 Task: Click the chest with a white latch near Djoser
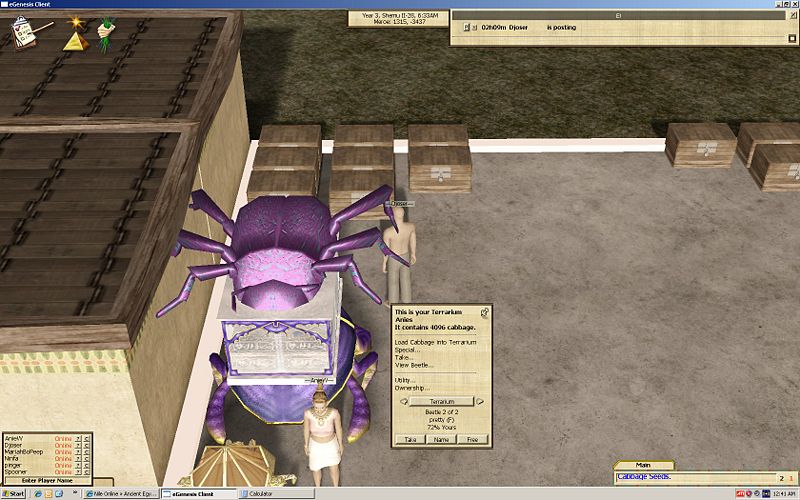tap(439, 169)
